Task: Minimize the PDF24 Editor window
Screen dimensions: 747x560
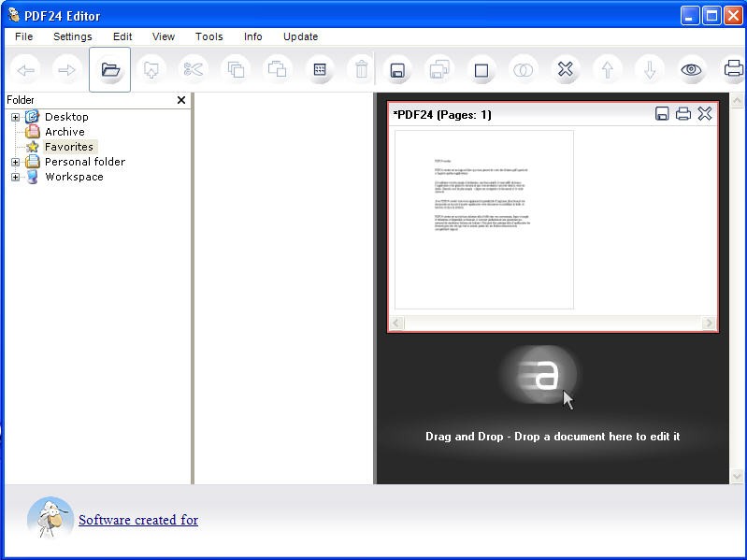Action: point(689,16)
